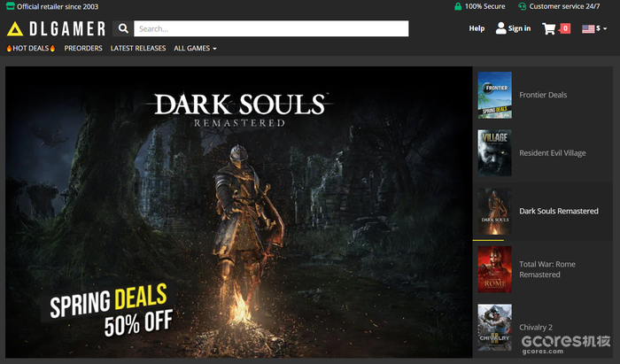Click the yellow slide progress bar
Image resolution: width=620 pixels, height=364 pixels.
coord(488,240)
